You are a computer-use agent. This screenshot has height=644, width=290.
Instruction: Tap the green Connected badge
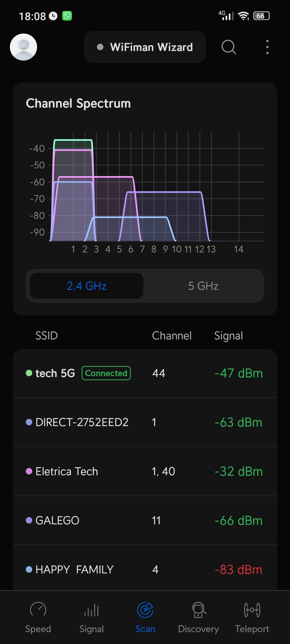click(x=106, y=373)
